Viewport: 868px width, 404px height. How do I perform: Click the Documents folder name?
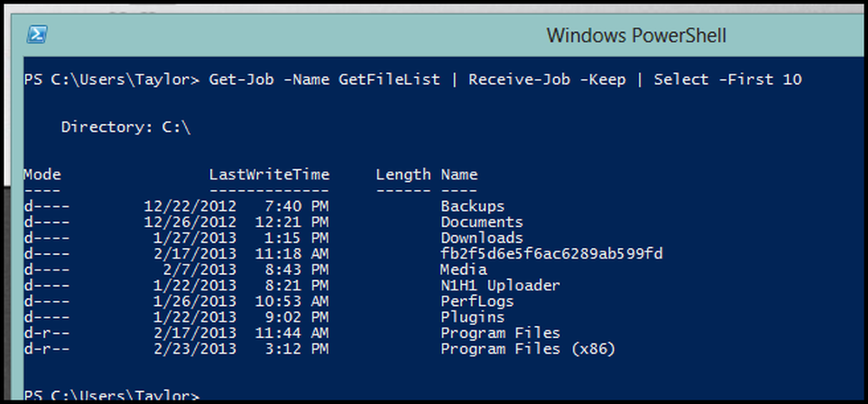[482, 222]
